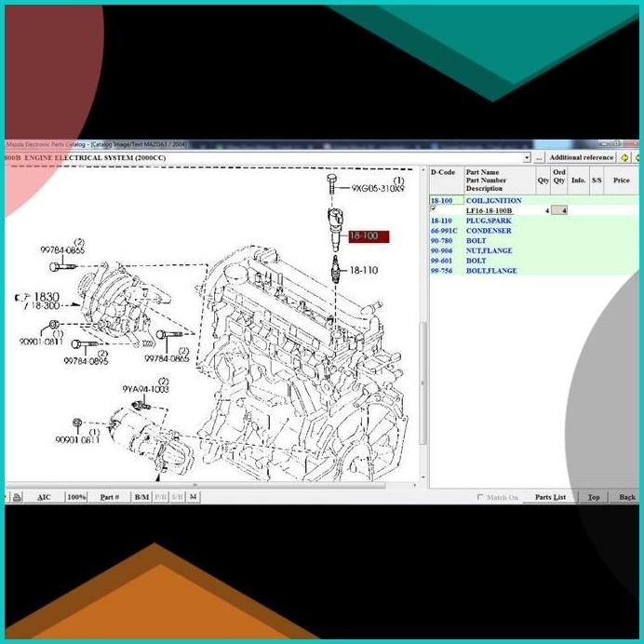Screen dimensions: 644x644
Task: Click the 100% zoom button
Action: [76, 497]
